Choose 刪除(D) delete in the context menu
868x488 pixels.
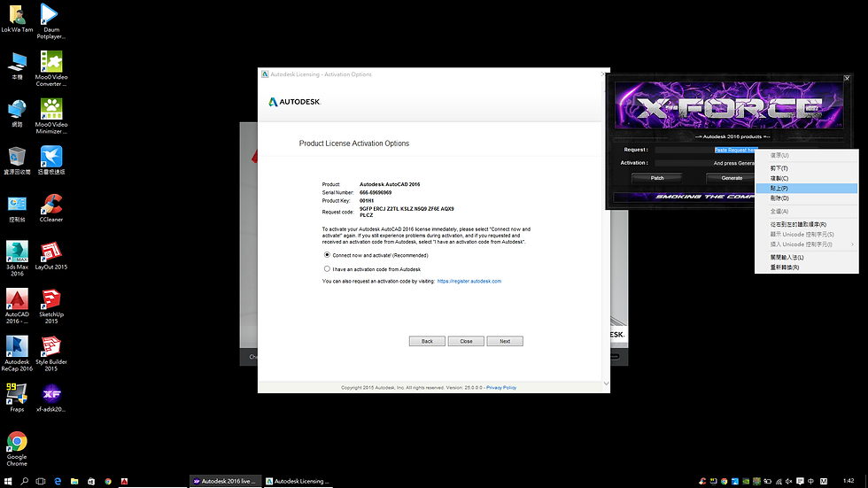807,198
